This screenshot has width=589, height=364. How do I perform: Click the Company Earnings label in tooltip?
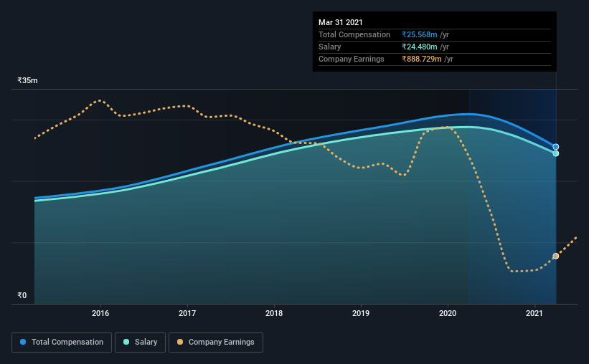pos(352,59)
